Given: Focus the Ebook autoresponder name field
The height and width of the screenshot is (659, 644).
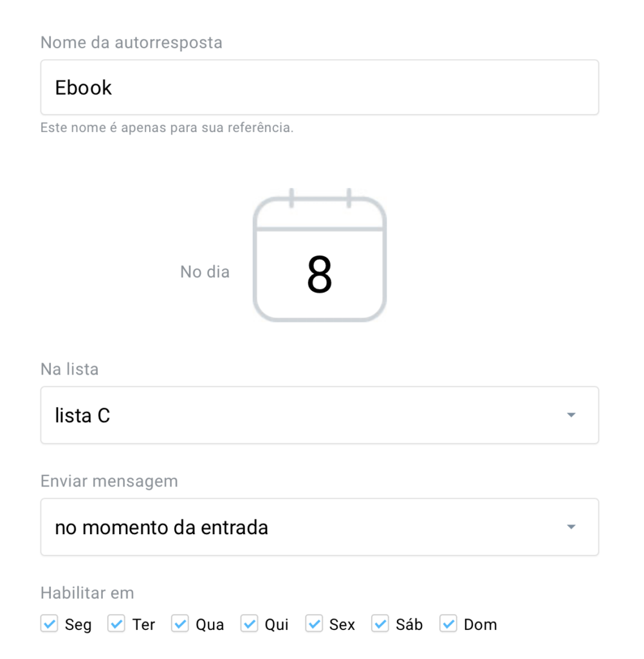Looking at the screenshot, I should [319, 87].
